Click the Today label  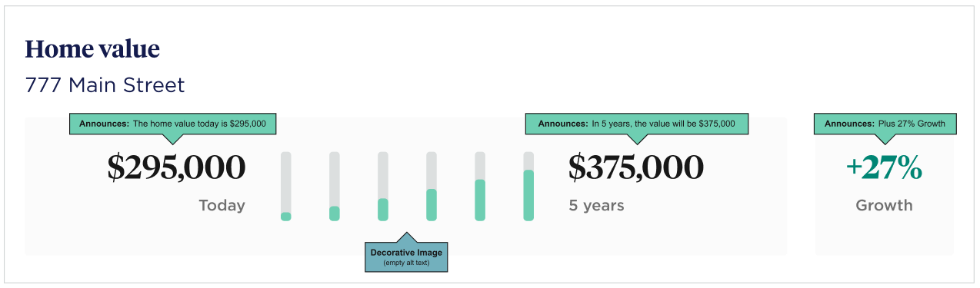(222, 206)
